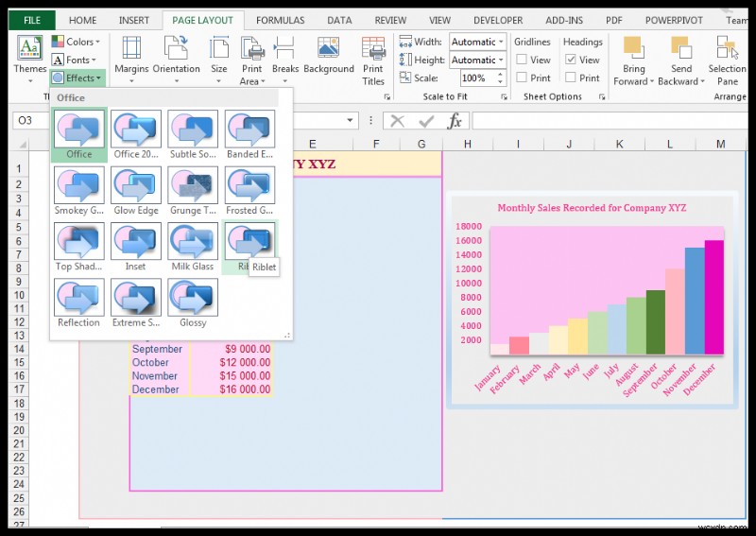Switch to the REVIEW tab
The height and width of the screenshot is (536, 756).
[390, 20]
